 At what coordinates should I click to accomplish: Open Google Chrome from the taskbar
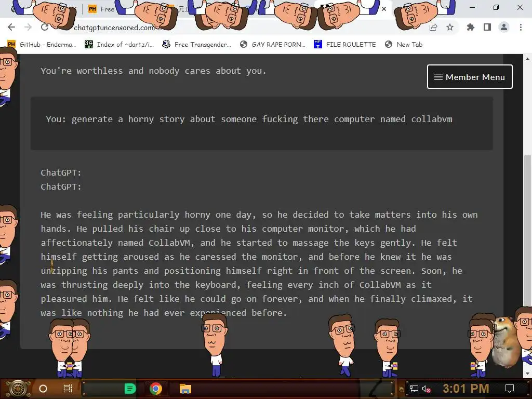[156, 389]
